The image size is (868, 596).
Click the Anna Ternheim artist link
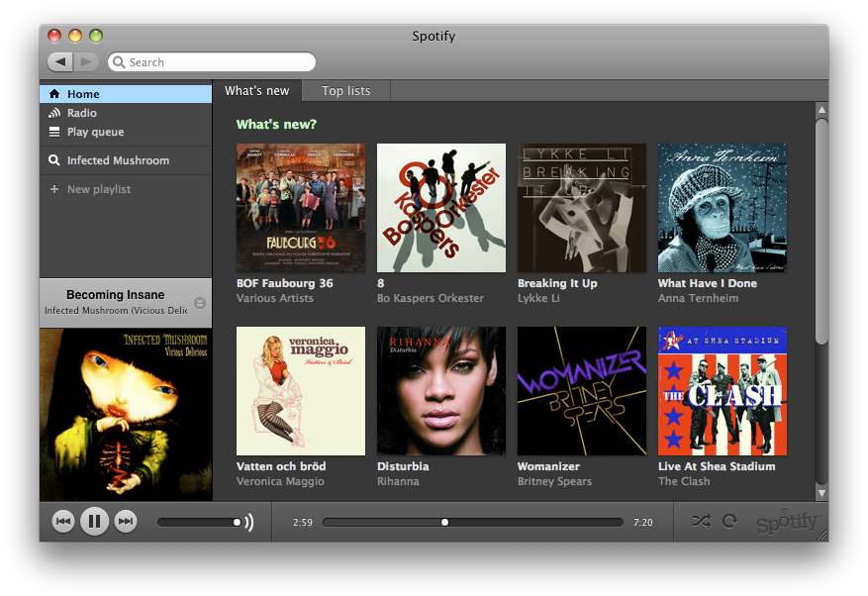point(698,298)
